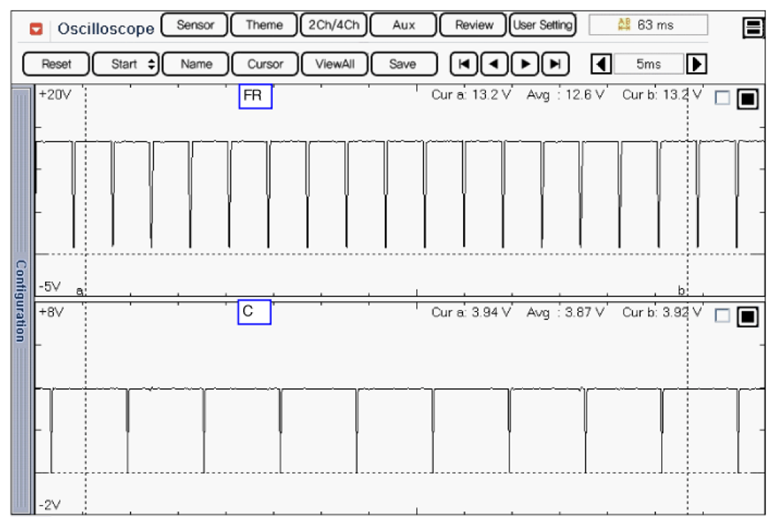Jump to the first frame of the recording
This screenshot has width=776, height=526.
[464, 64]
